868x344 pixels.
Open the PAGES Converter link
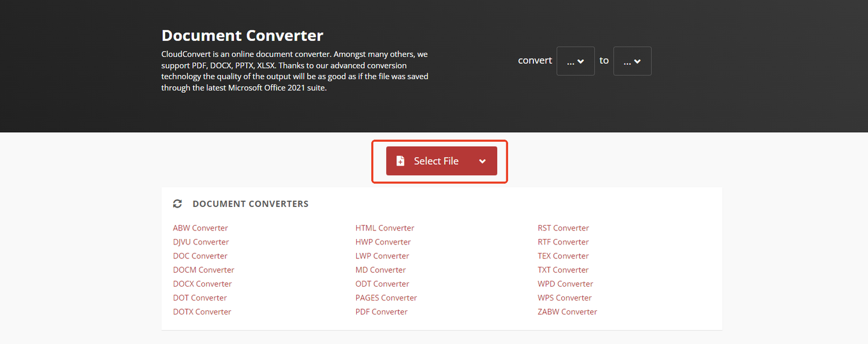pos(386,298)
